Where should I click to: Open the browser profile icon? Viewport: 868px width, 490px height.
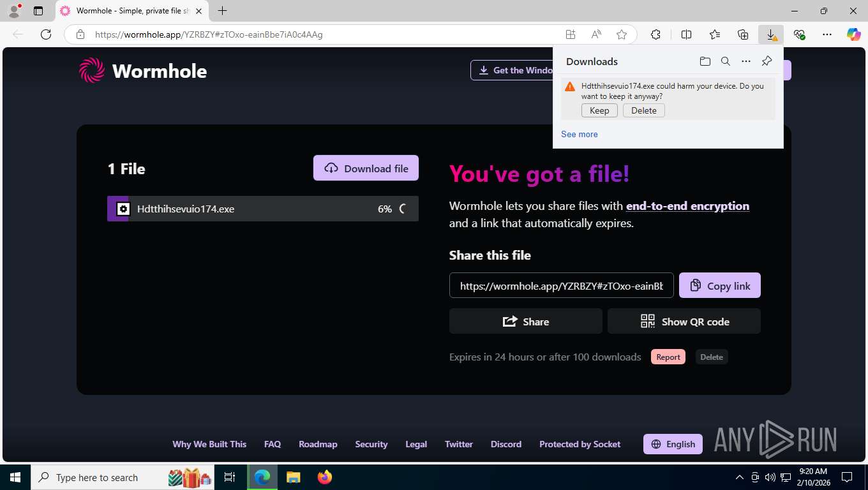(x=13, y=11)
